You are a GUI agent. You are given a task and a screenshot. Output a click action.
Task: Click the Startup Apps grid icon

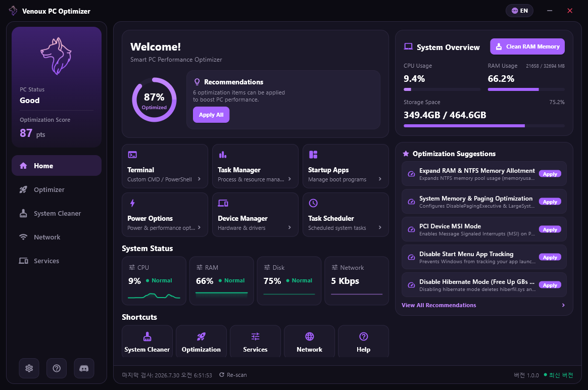click(313, 155)
